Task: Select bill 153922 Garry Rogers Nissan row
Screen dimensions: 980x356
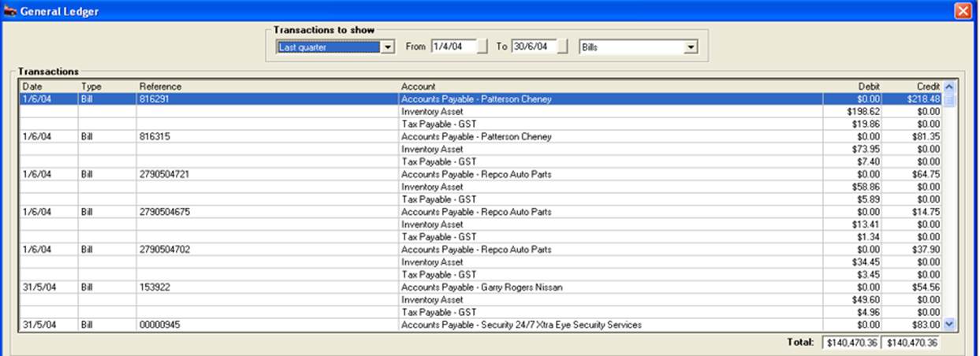Action: [268, 287]
